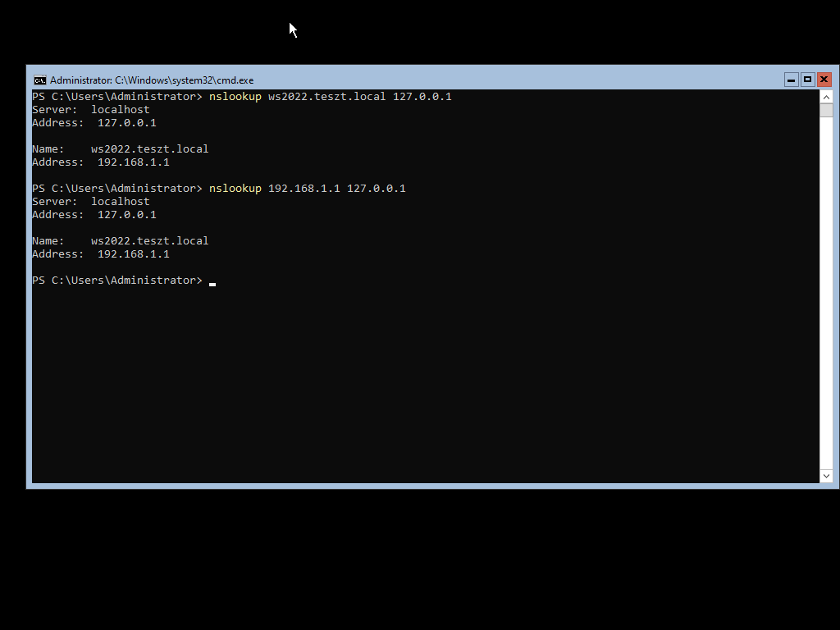Minimize the Administrator cmd.exe window

coord(791,80)
